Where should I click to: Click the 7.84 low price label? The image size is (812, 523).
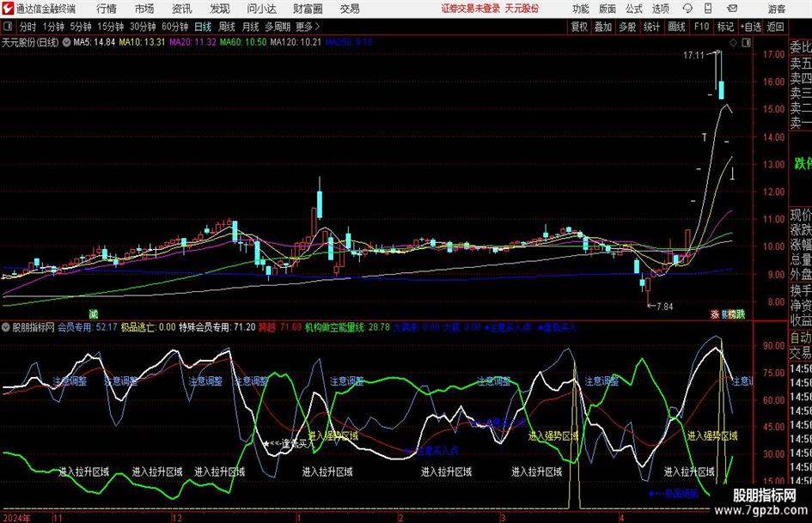[664, 307]
